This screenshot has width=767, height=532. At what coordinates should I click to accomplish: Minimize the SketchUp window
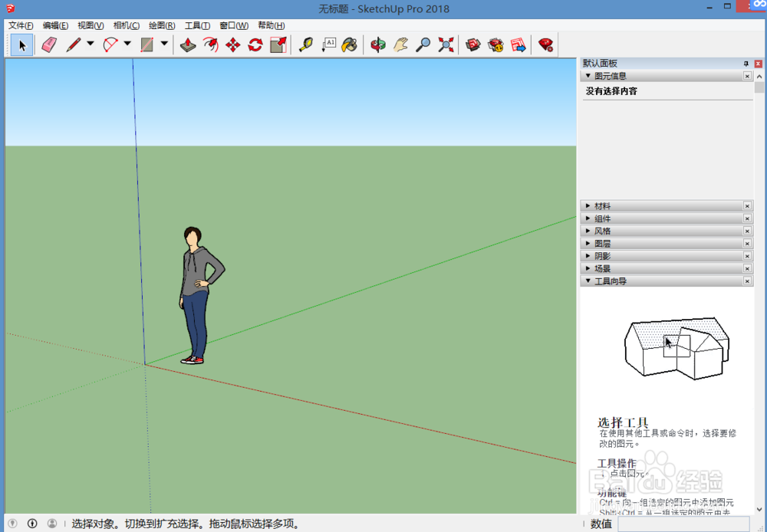709,8
